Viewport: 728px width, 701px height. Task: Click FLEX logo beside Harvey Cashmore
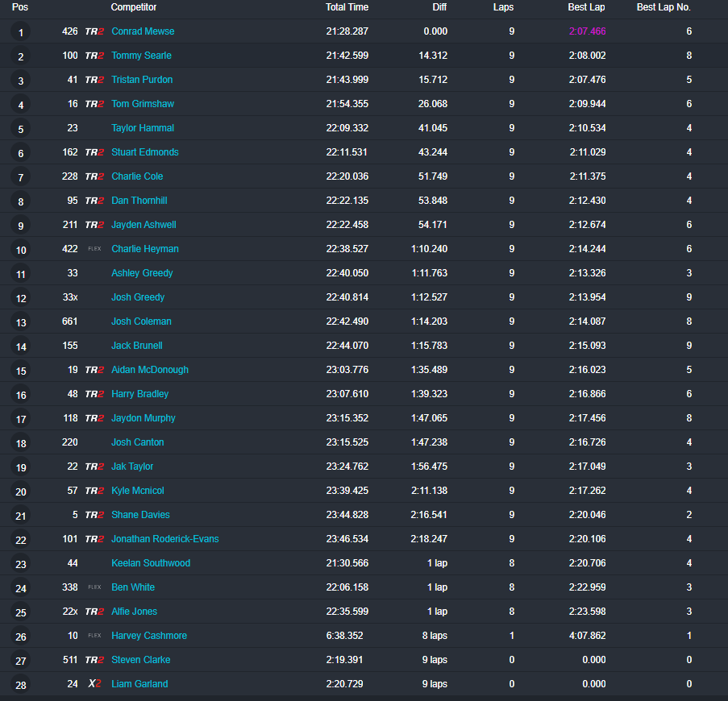pyautogui.click(x=94, y=636)
